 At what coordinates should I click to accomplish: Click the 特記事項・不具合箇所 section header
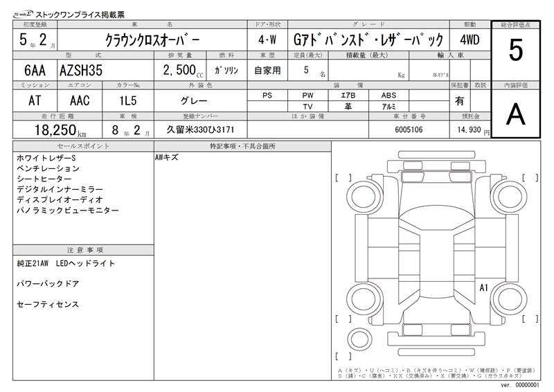[242, 146]
